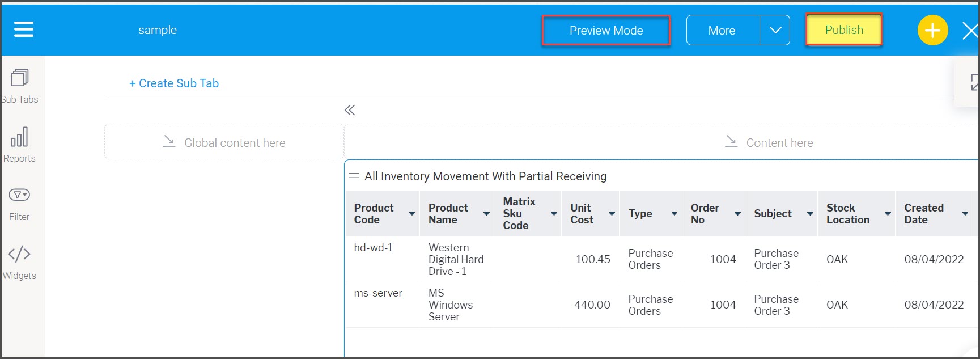
Task: Click the Content here drop area
Action: (x=661, y=142)
